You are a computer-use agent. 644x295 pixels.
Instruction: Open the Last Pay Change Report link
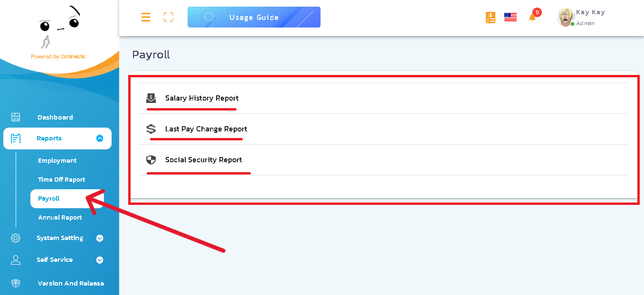tap(206, 129)
